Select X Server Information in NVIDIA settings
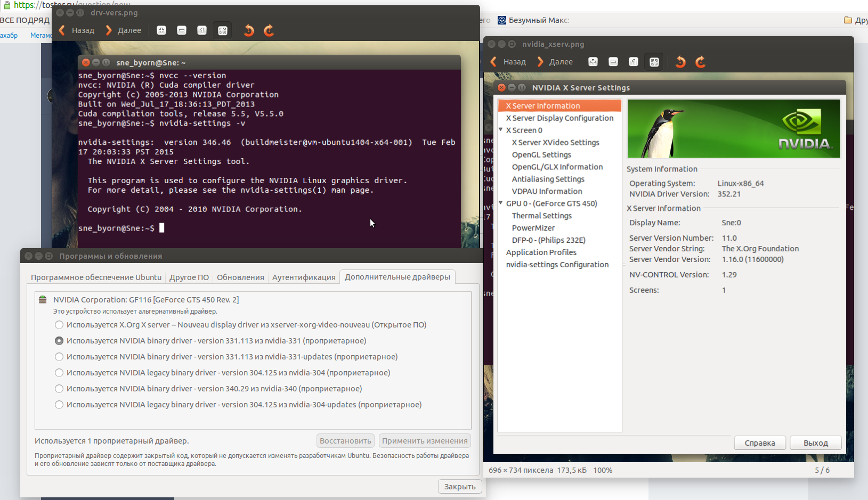 559,106
